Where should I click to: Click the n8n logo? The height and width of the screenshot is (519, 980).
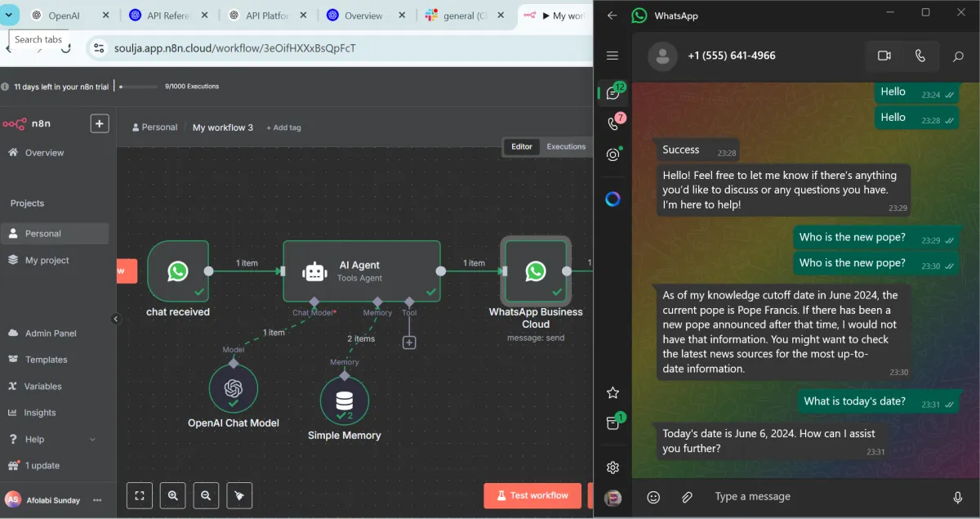[x=26, y=124]
